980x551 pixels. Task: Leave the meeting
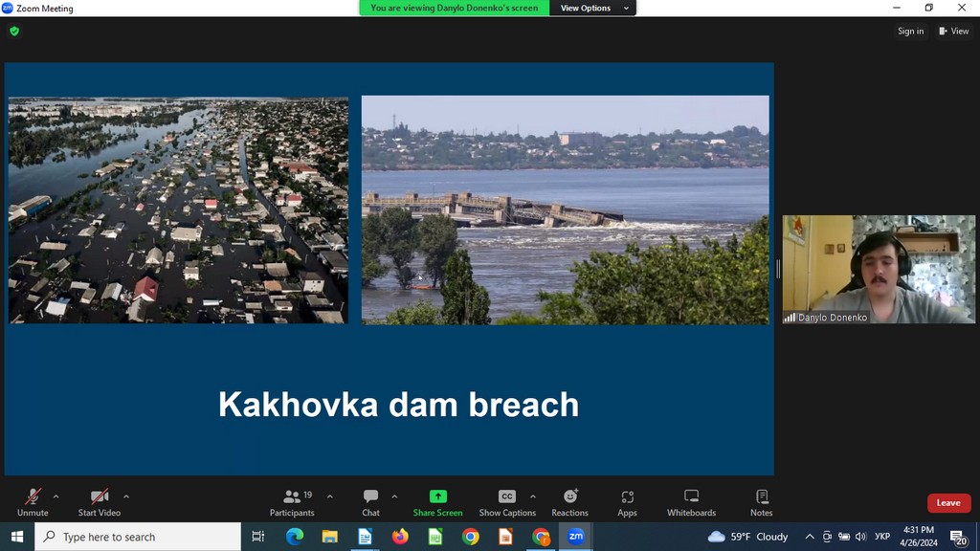click(948, 502)
